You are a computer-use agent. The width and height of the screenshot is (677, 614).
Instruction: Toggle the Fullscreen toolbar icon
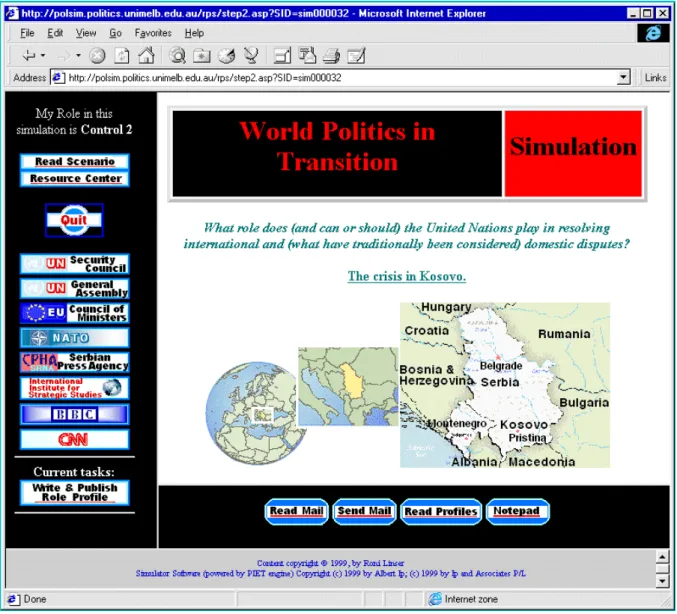282,56
